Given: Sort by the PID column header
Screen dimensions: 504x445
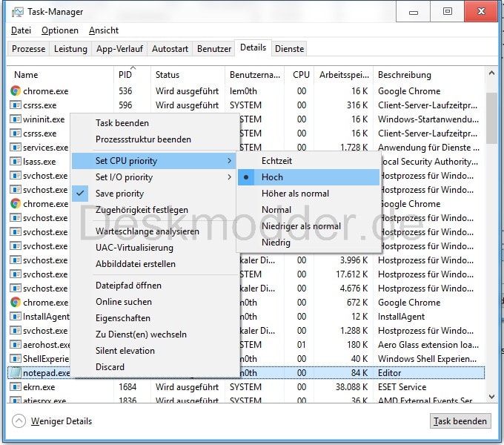Looking at the screenshot, I should click(125, 75).
